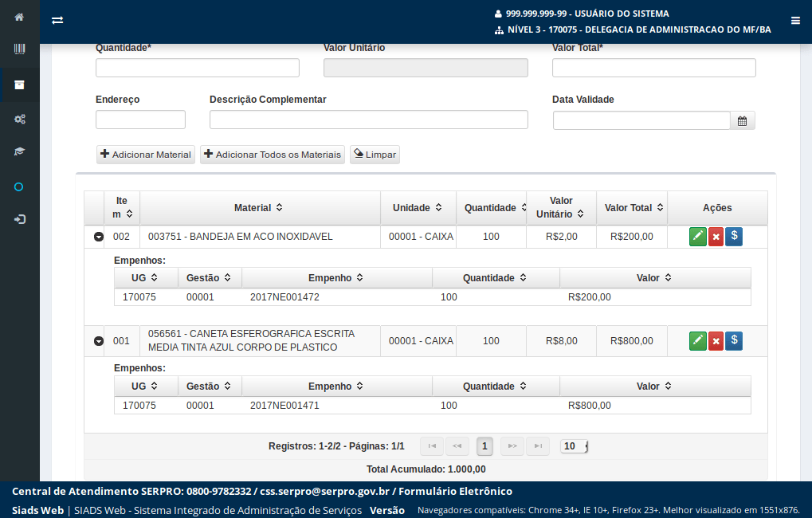
Task: Select empenho 2017NE001471 cell
Action: [x=284, y=405]
